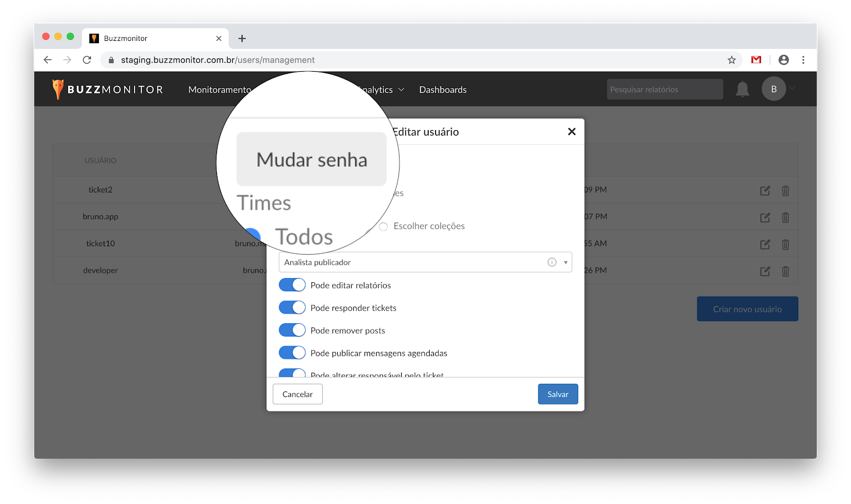Click trash icon in ticket10 row
851x504 pixels.
785,245
